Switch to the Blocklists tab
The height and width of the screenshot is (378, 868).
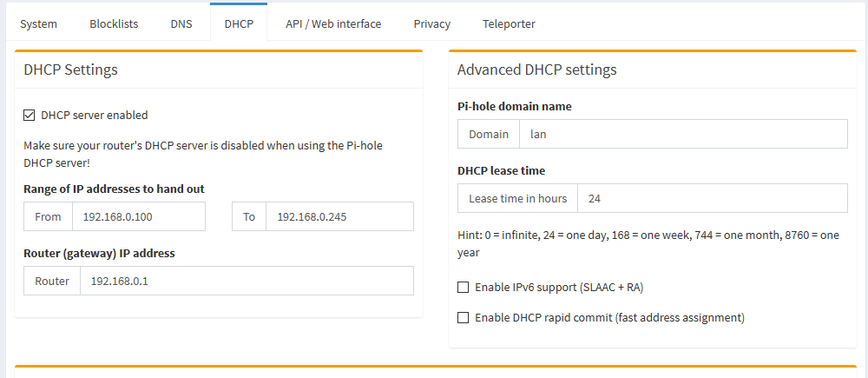pyautogui.click(x=114, y=23)
